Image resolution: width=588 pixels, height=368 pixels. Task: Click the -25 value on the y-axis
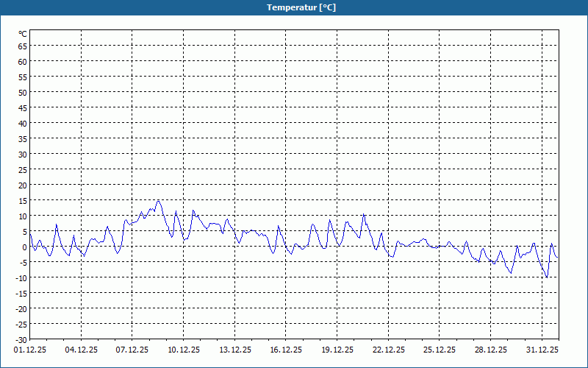pos(21,324)
